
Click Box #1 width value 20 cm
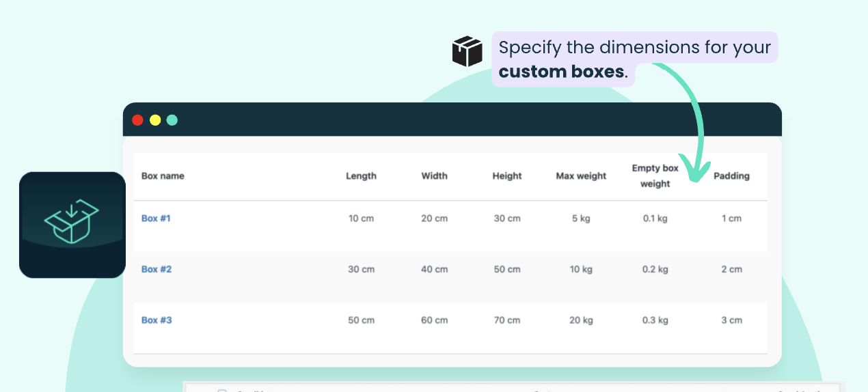[x=435, y=219]
